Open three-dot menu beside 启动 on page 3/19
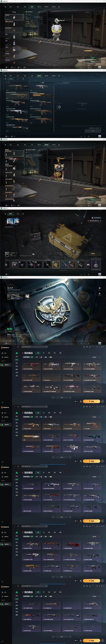Image resolution: width=106 pixels, height=644 pixels. (x=102, y=521)
